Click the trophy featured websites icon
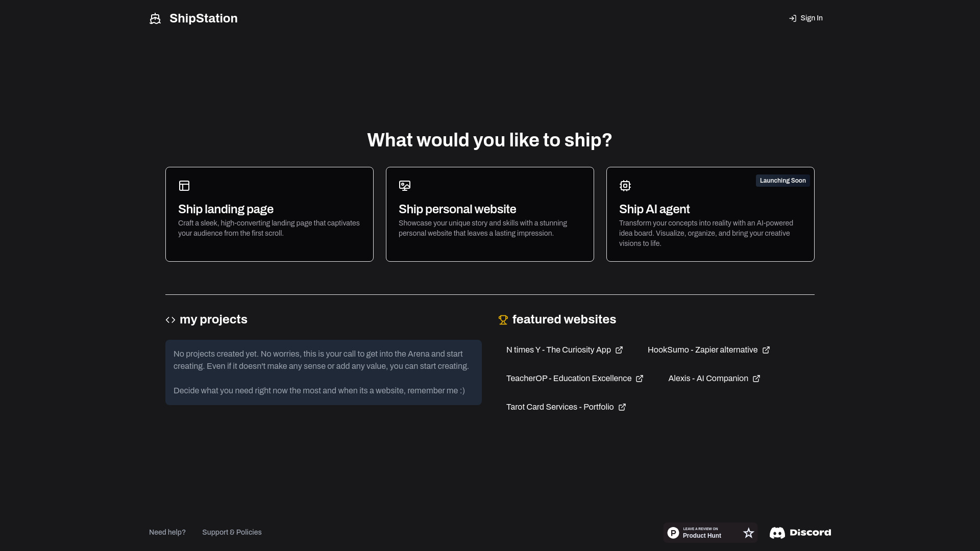Image resolution: width=980 pixels, height=551 pixels. pos(503,319)
